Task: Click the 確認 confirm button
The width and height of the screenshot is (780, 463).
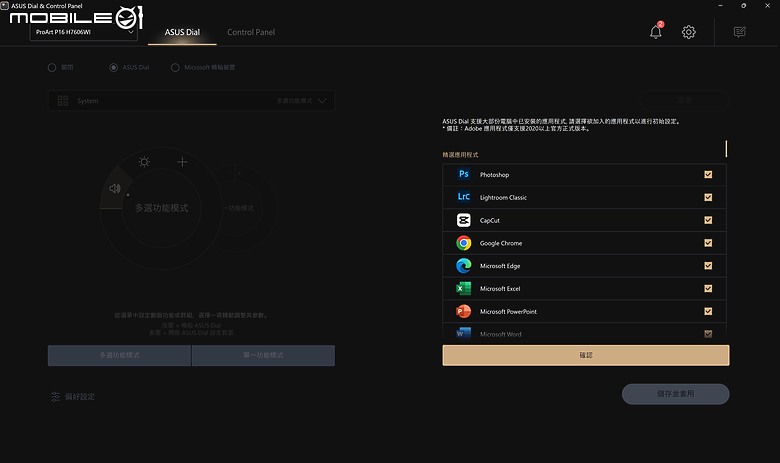Action: (x=586, y=355)
